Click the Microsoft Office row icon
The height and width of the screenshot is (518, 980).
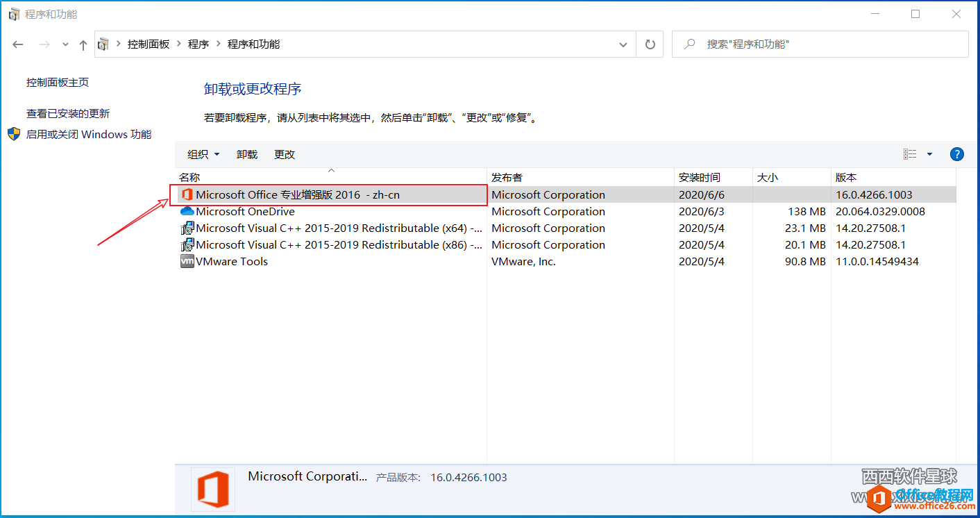pyautogui.click(x=187, y=194)
